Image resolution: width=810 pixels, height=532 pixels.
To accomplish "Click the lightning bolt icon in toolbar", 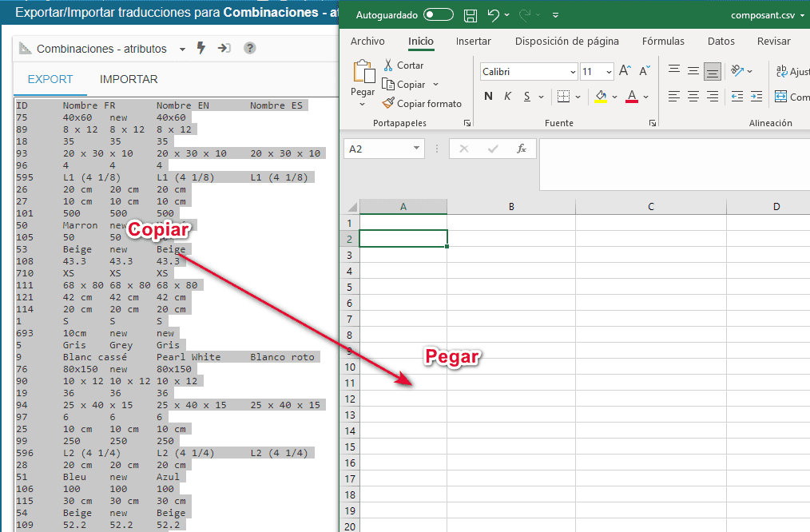I will point(201,49).
